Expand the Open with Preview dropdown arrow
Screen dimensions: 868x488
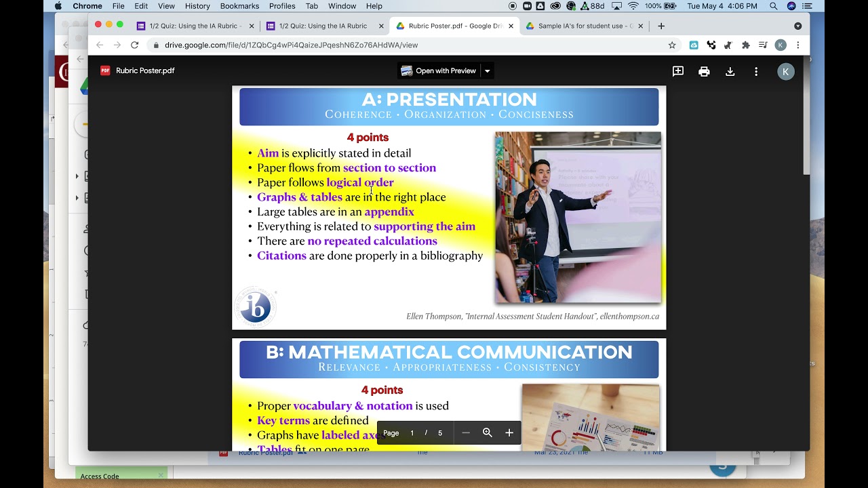(487, 71)
